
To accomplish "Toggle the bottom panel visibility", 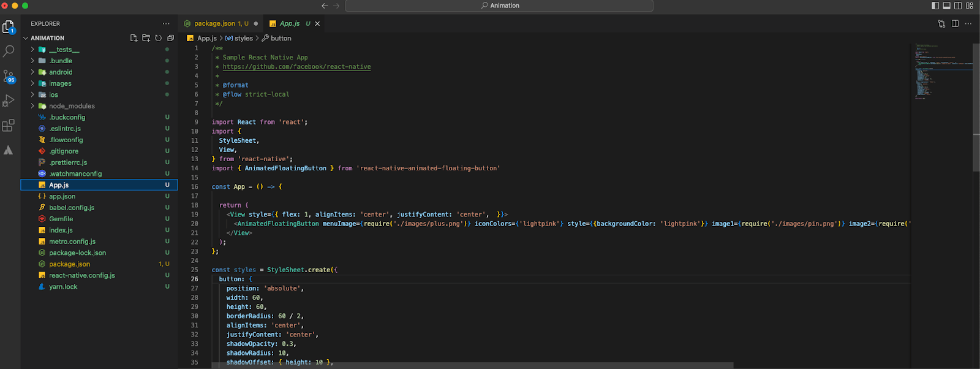I will click(946, 6).
